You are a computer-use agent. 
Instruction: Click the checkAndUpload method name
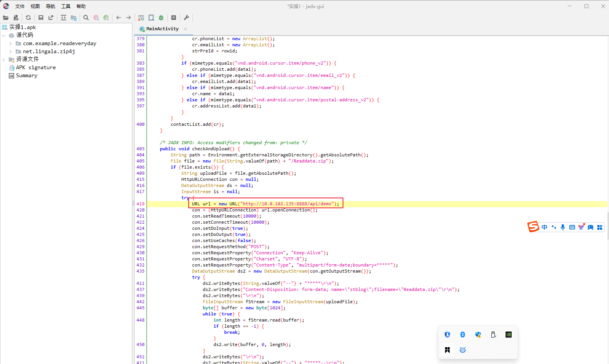211,149
